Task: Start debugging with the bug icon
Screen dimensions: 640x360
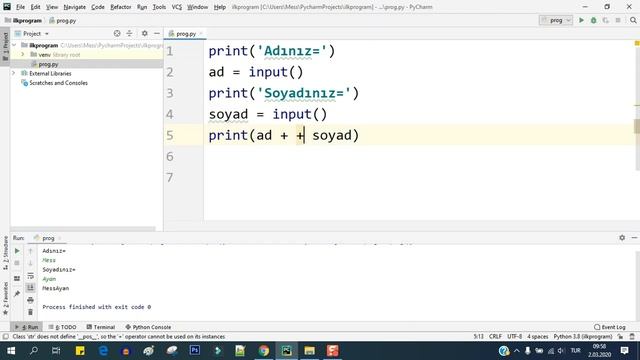Action: click(593, 20)
